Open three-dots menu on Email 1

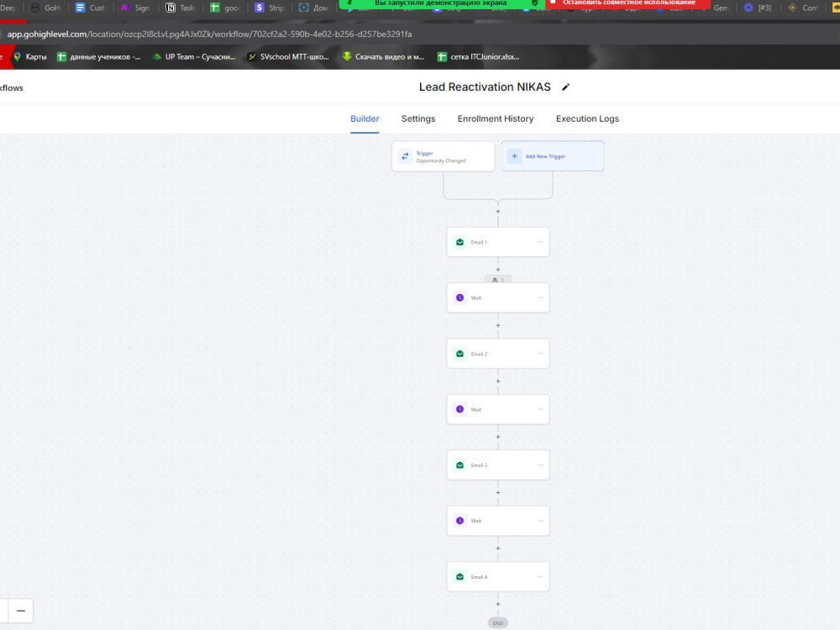click(x=540, y=242)
